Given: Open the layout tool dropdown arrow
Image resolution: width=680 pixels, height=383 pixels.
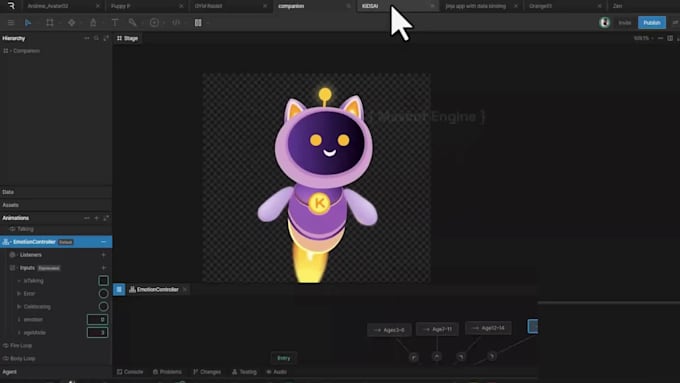Looking at the screenshot, I should coord(207,23).
